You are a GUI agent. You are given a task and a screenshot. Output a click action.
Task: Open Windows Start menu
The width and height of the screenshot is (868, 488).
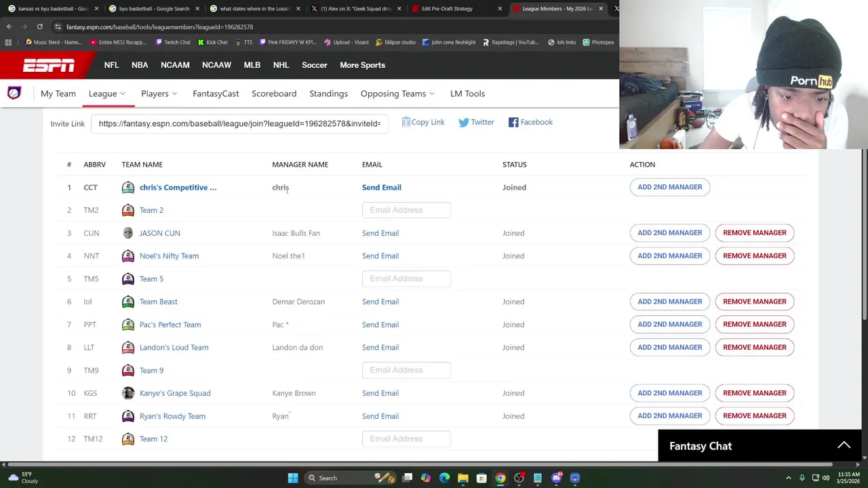click(x=292, y=478)
